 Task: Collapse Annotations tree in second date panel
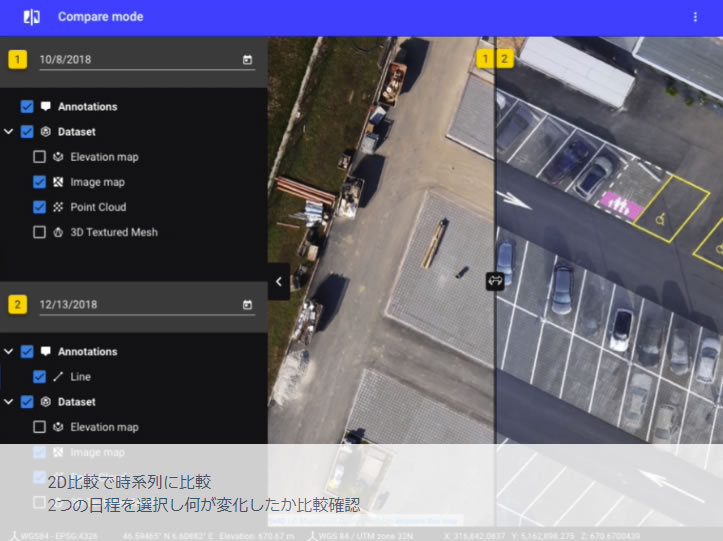coord(8,351)
